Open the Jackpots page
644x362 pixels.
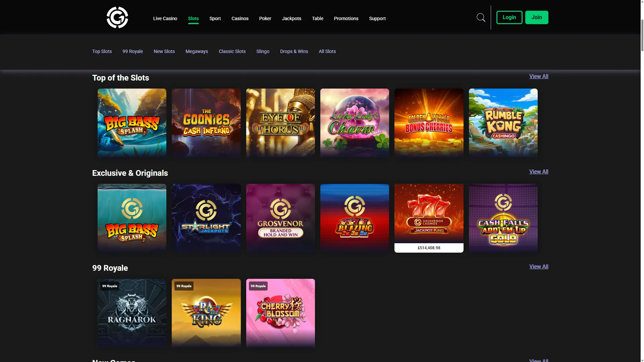(291, 18)
